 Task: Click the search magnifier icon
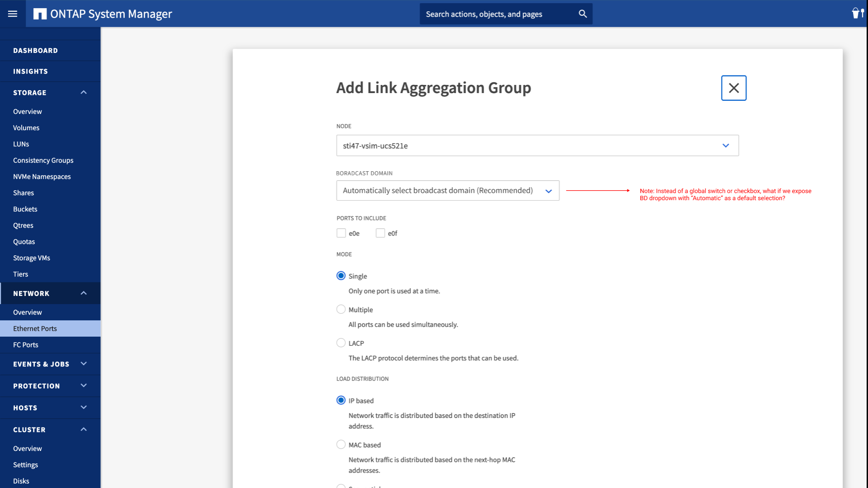coord(582,14)
